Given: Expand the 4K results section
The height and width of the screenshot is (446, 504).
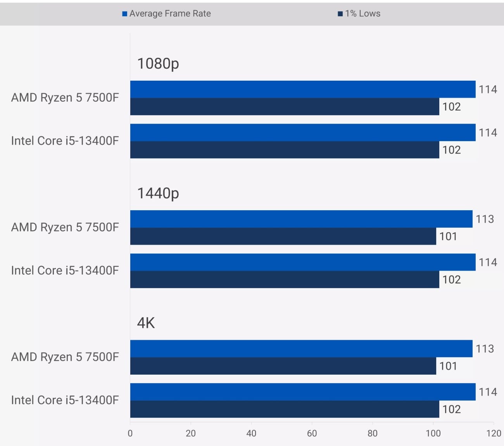Looking at the screenshot, I should pyautogui.click(x=146, y=323).
